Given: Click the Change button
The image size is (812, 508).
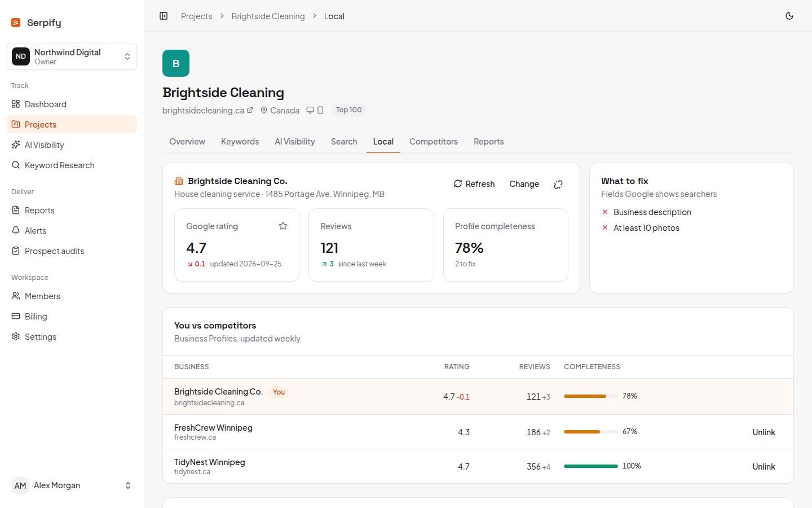Looking at the screenshot, I should [524, 184].
